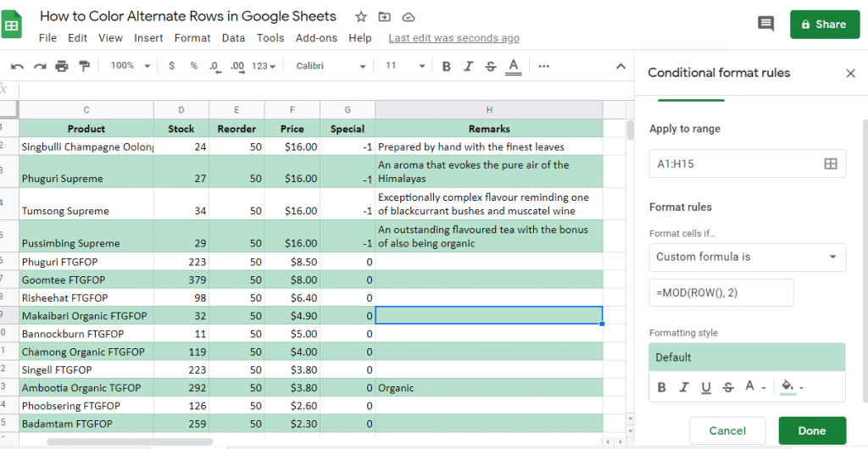The image size is (868, 449).
Task: Open the Help menu
Action: pos(359,38)
